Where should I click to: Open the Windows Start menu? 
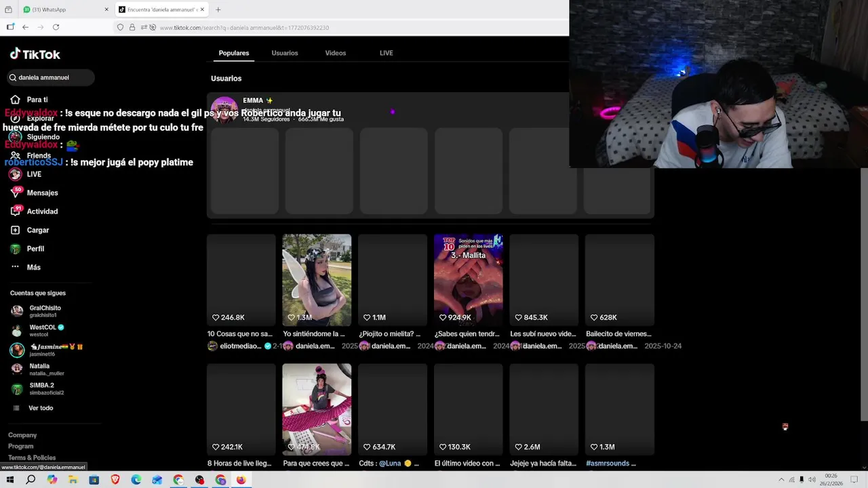(10, 480)
